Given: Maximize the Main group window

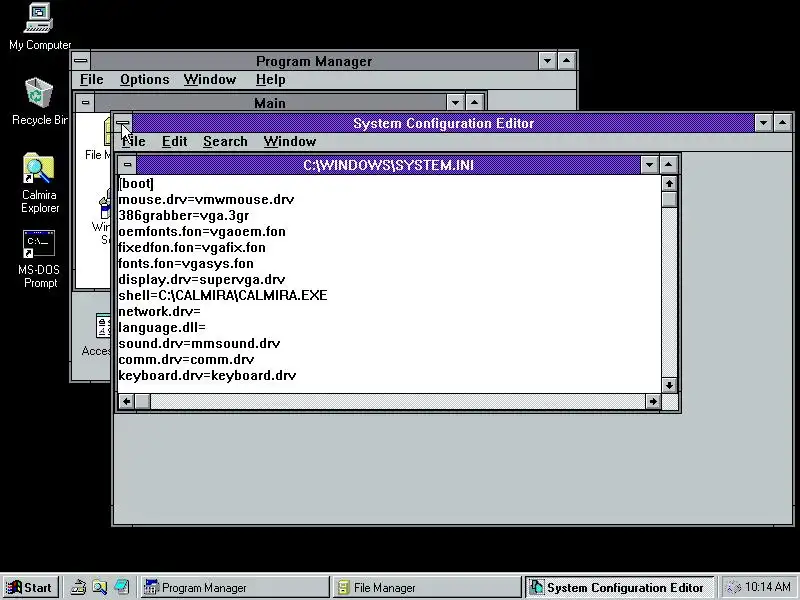Looking at the screenshot, I should [474, 103].
